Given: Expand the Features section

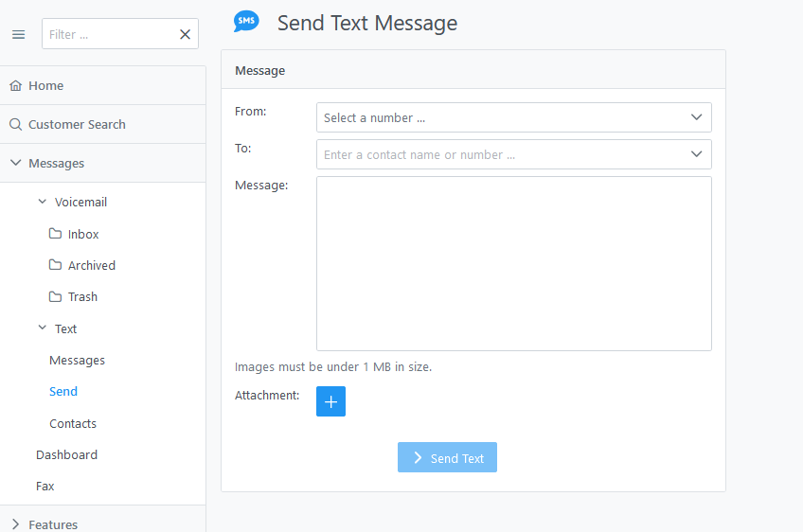Looking at the screenshot, I should tap(16, 524).
